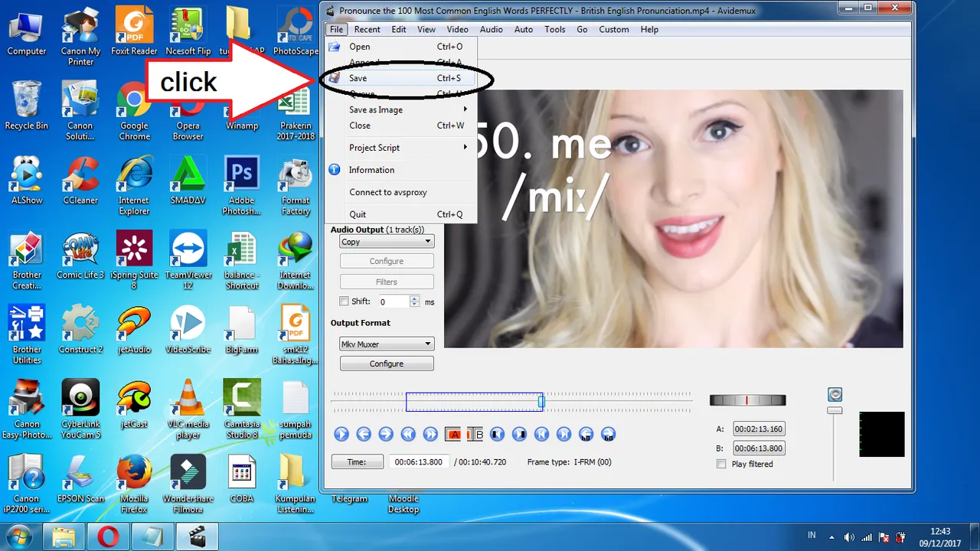Search for the next black frame
This screenshot has height=551, width=980.
519,435
